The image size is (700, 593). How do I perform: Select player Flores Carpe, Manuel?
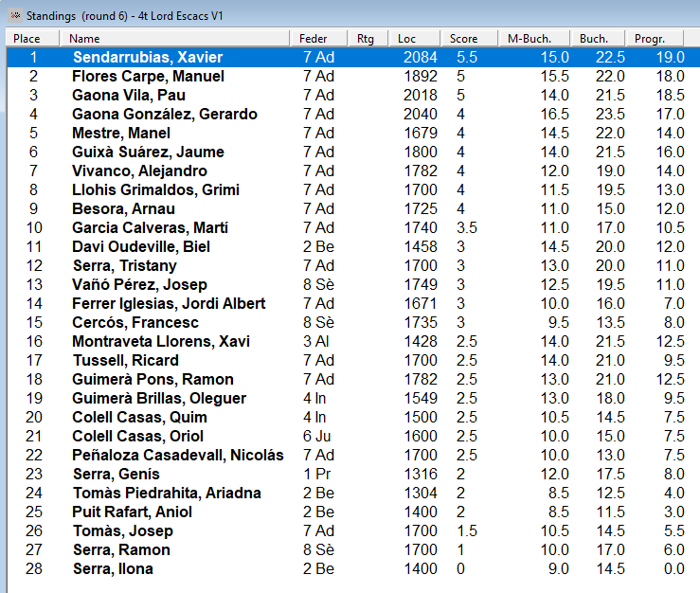click(148, 77)
